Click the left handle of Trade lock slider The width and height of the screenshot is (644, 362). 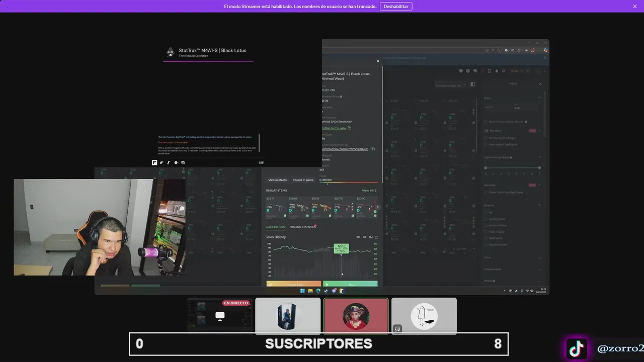tap(486, 168)
